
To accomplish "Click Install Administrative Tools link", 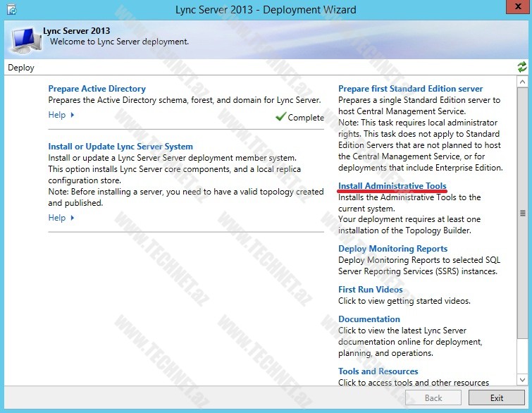I will point(392,186).
